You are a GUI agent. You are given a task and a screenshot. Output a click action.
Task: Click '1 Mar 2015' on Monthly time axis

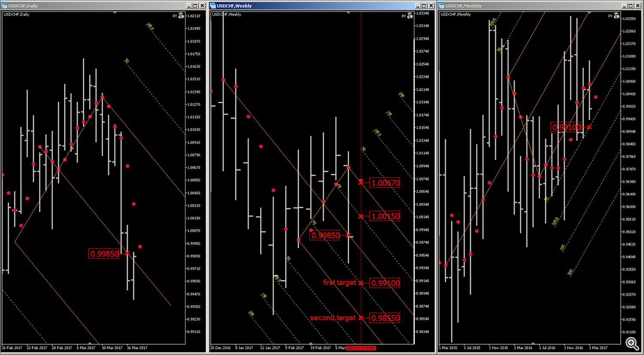click(448, 348)
